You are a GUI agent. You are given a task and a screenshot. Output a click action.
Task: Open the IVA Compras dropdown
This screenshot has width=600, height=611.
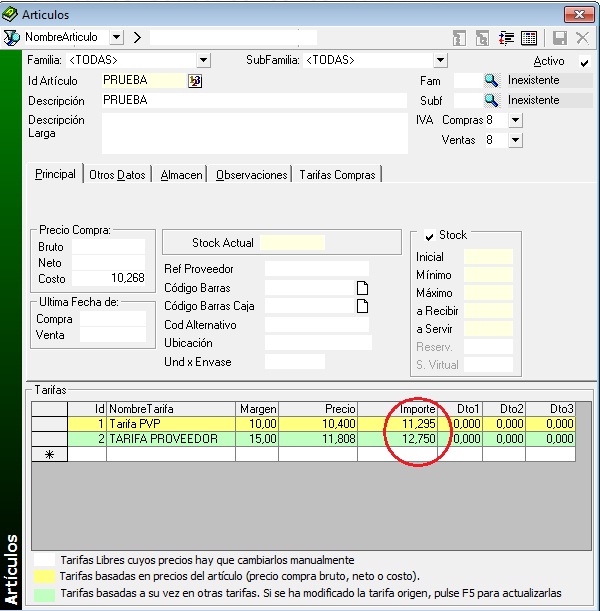tap(515, 120)
